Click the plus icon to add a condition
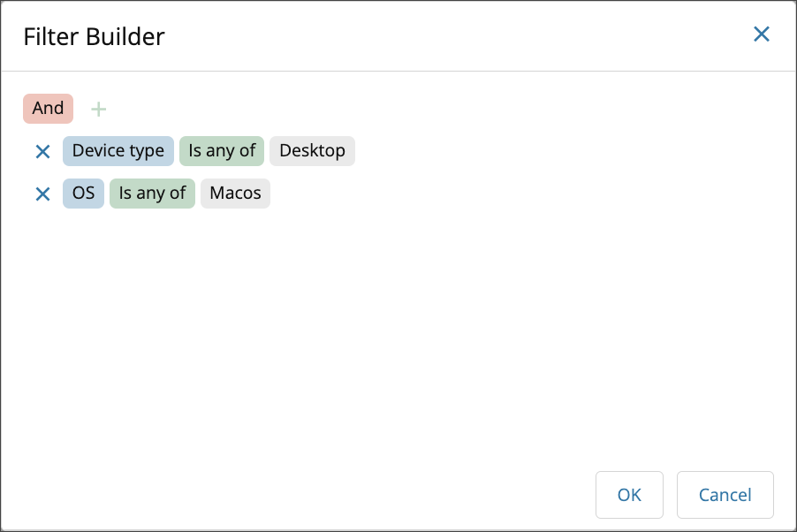Image resolution: width=797 pixels, height=532 pixels. [99, 109]
